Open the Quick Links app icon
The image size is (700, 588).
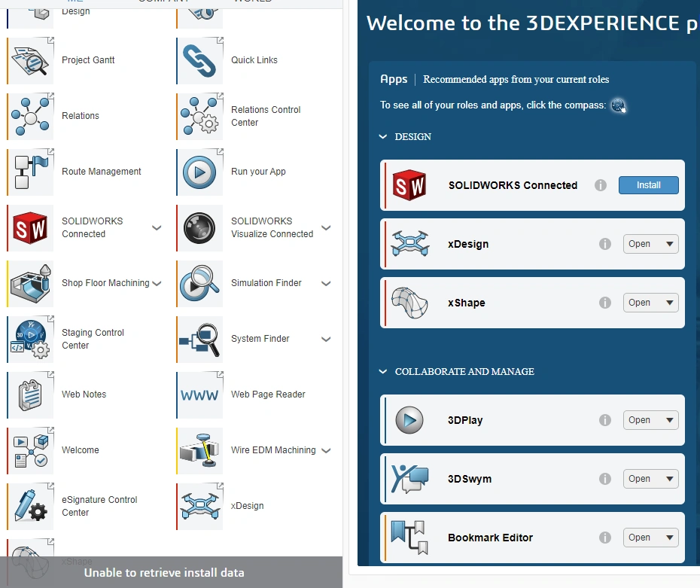pos(200,61)
